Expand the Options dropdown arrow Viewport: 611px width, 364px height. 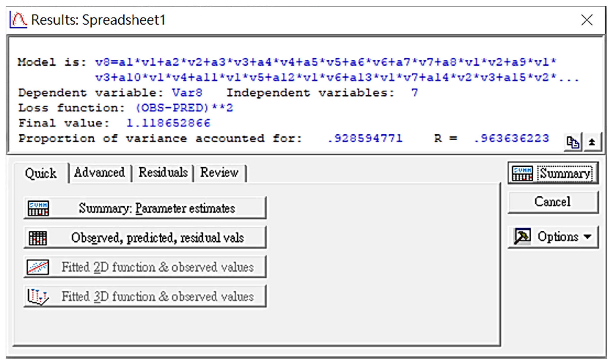click(588, 237)
